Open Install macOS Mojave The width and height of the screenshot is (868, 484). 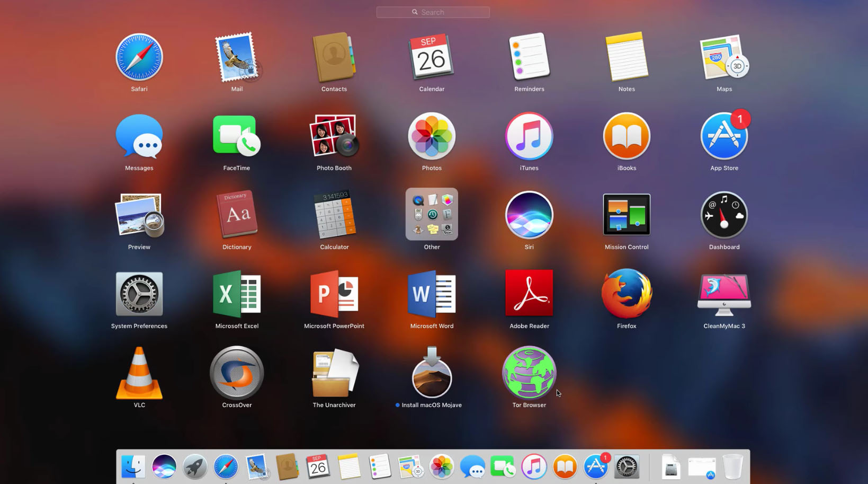click(432, 373)
